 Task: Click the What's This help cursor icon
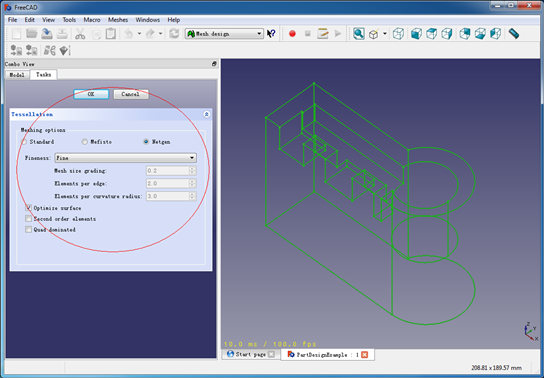(271, 34)
